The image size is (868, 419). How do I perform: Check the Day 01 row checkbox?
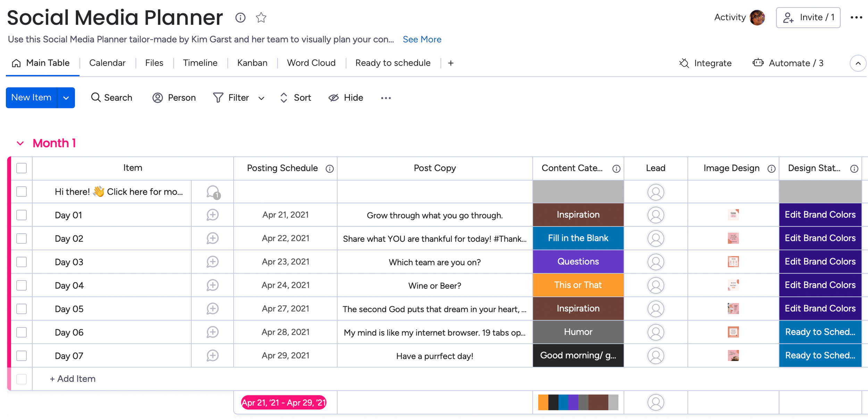click(22, 215)
